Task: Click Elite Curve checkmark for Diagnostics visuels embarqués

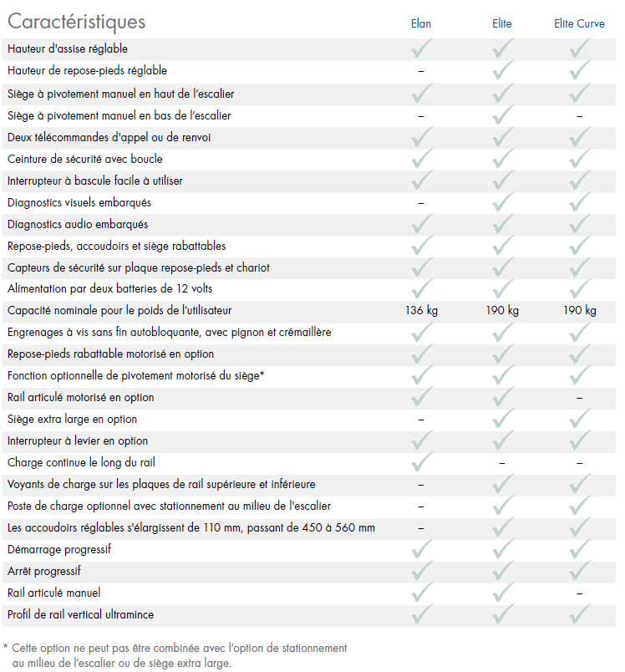Action: tap(580, 202)
